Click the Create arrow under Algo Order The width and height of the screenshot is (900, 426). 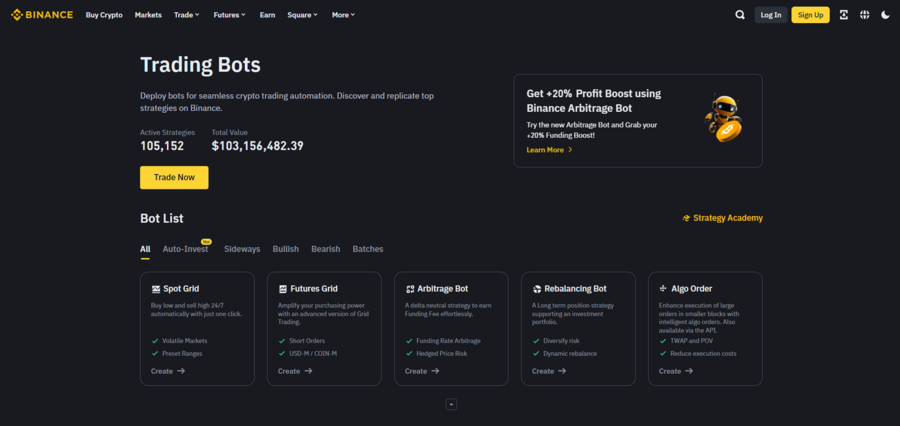689,371
